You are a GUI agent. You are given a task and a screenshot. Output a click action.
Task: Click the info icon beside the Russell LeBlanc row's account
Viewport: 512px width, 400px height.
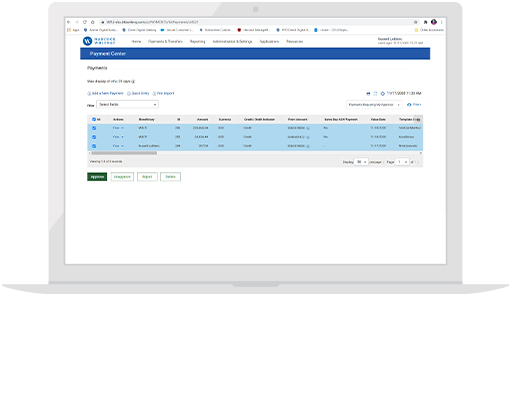[308, 146]
